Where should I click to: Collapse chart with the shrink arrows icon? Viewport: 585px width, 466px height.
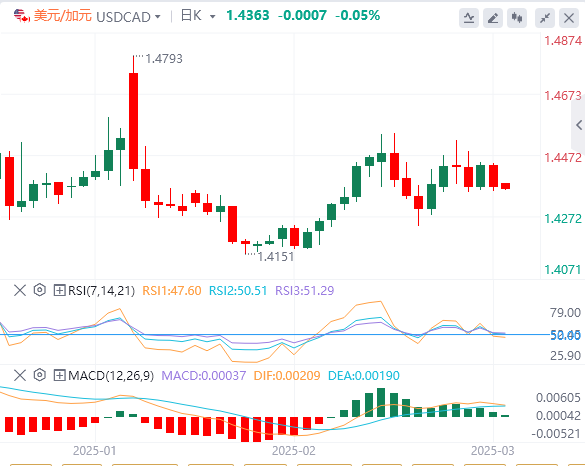tap(545, 18)
